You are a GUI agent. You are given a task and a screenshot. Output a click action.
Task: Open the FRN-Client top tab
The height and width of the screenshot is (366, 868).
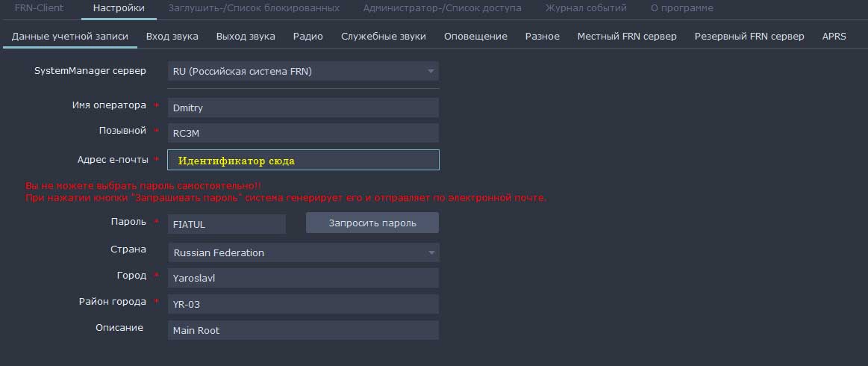(39, 8)
